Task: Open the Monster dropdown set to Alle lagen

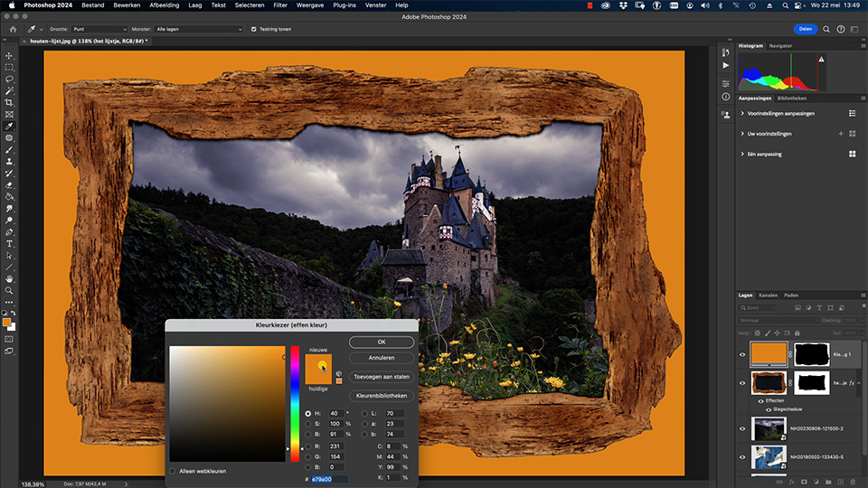Action: [199, 29]
